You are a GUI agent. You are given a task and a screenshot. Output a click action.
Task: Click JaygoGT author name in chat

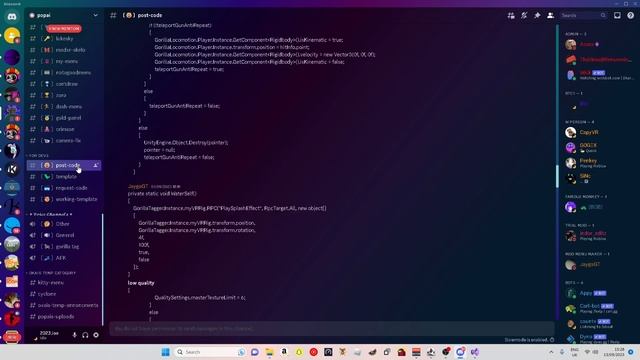[x=138, y=187]
